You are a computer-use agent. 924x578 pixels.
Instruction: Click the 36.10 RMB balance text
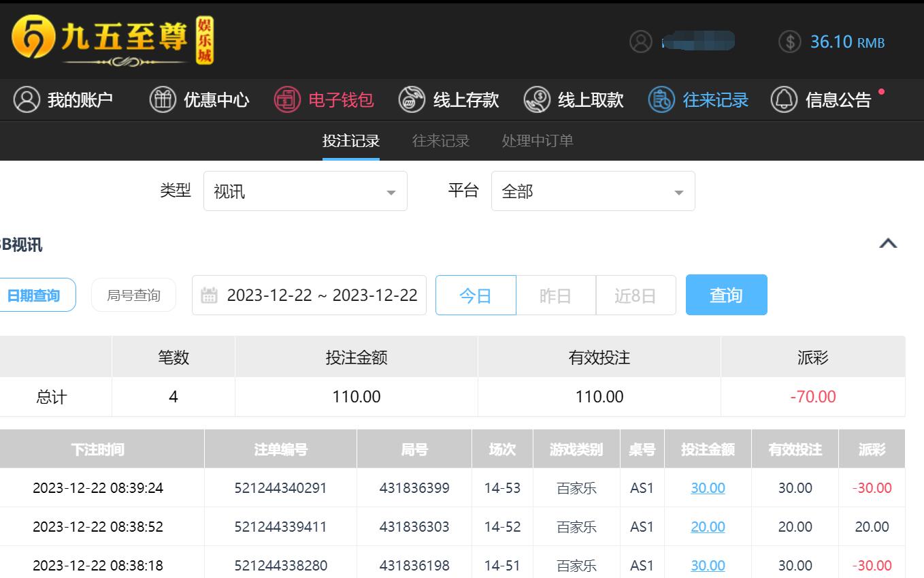pos(847,42)
